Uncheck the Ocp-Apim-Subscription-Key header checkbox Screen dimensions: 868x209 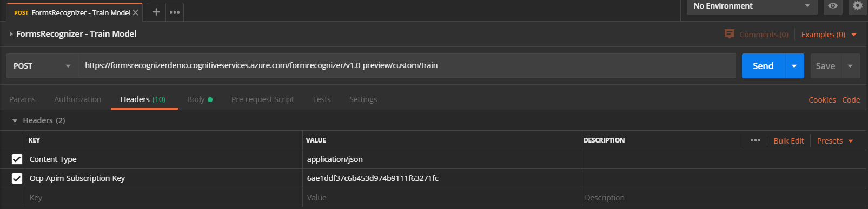[17, 178]
